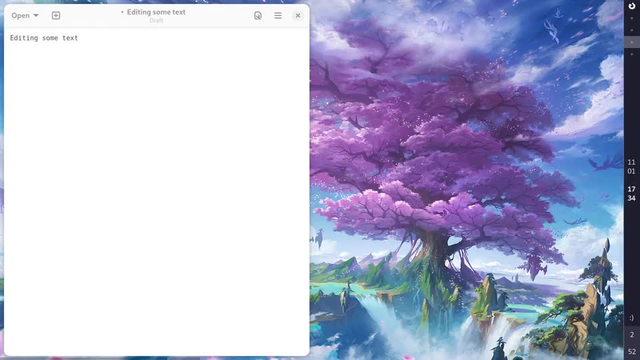Viewport: 640px width, 360px height.
Task: Switch to the highlighted active workspace indicator
Action: 632,42
